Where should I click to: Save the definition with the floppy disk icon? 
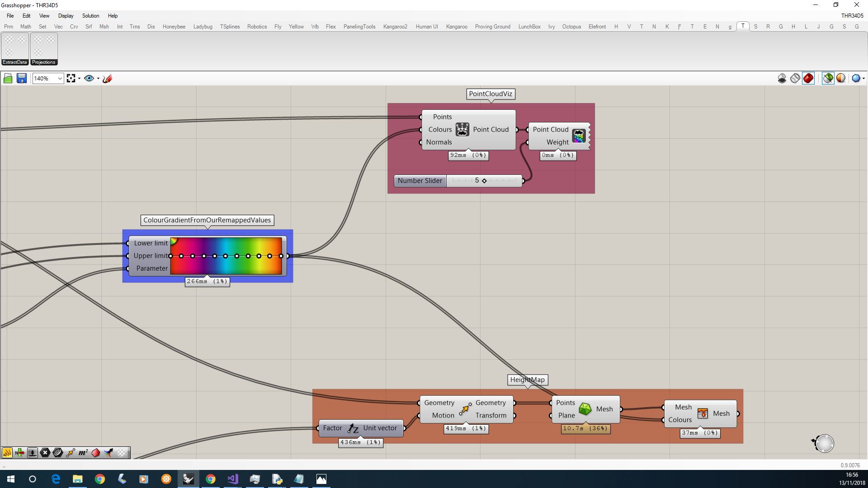[x=21, y=78]
